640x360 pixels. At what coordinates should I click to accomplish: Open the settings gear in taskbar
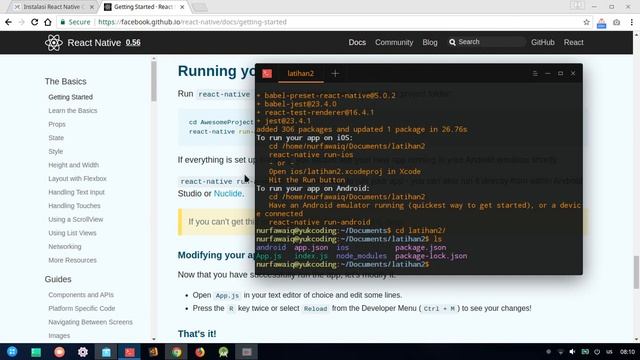tap(83, 352)
